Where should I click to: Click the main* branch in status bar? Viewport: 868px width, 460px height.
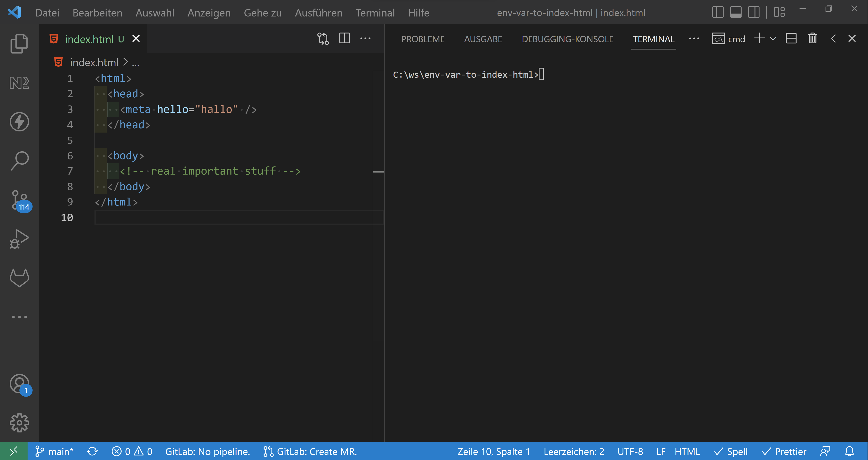pyautogui.click(x=54, y=452)
